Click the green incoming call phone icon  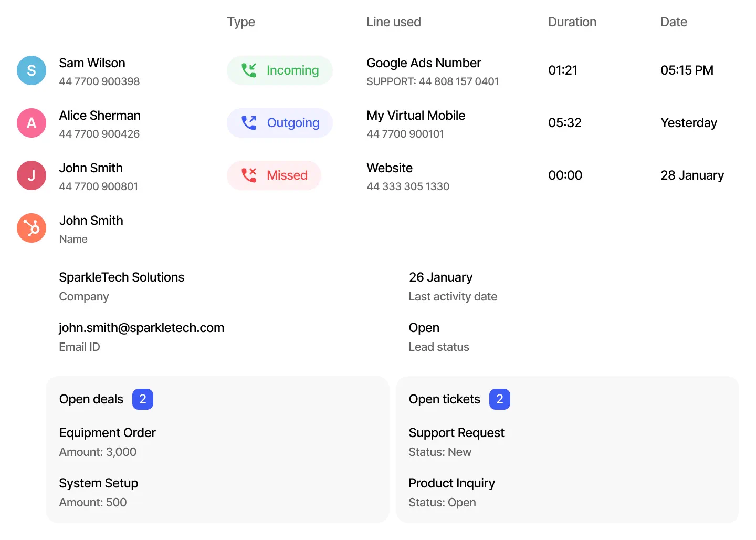[249, 70]
